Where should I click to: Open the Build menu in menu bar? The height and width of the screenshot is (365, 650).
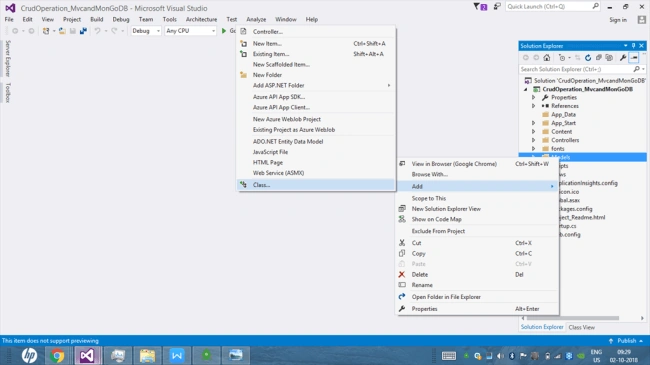(x=97, y=19)
